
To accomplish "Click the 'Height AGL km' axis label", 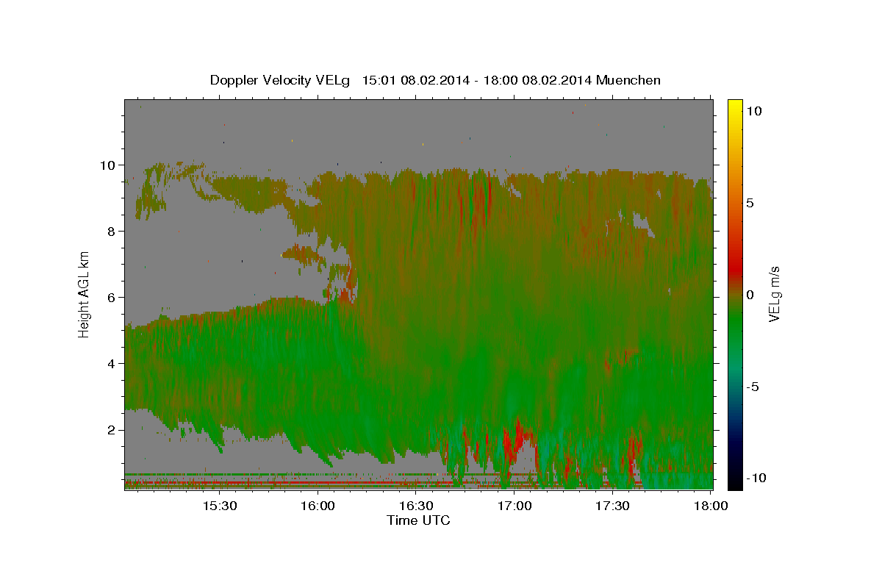I will pyautogui.click(x=84, y=293).
